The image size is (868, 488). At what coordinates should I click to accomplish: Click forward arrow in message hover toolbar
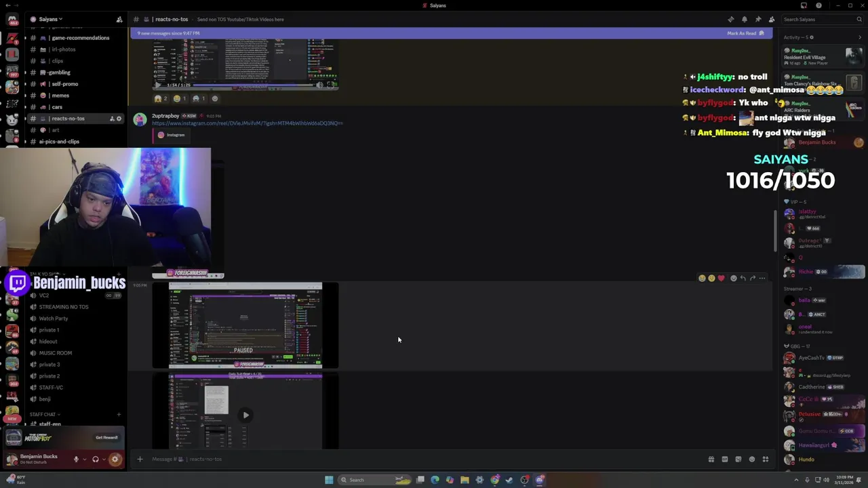(753, 279)
